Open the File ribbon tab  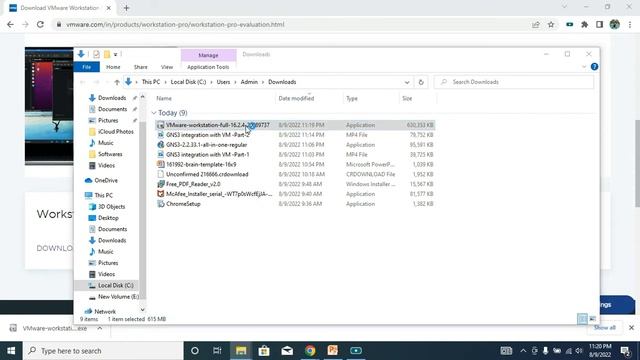87,67
